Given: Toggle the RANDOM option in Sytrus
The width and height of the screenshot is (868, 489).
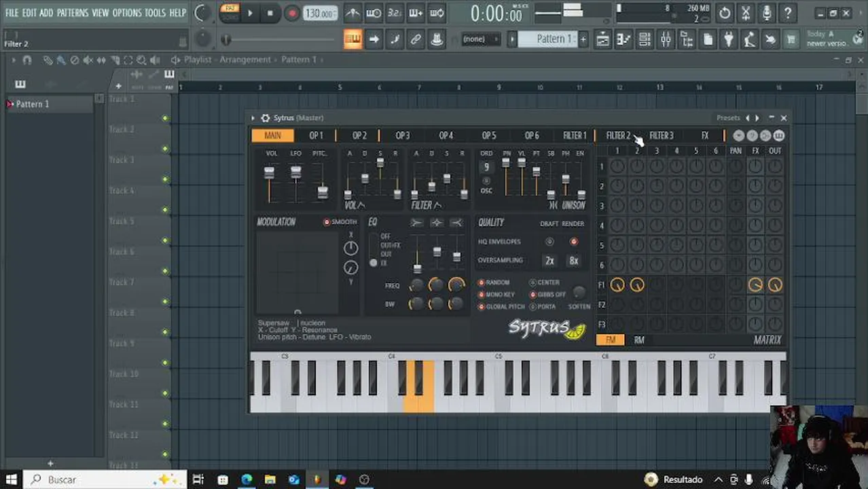Looking at the screenshot, I should pos(494,283).
